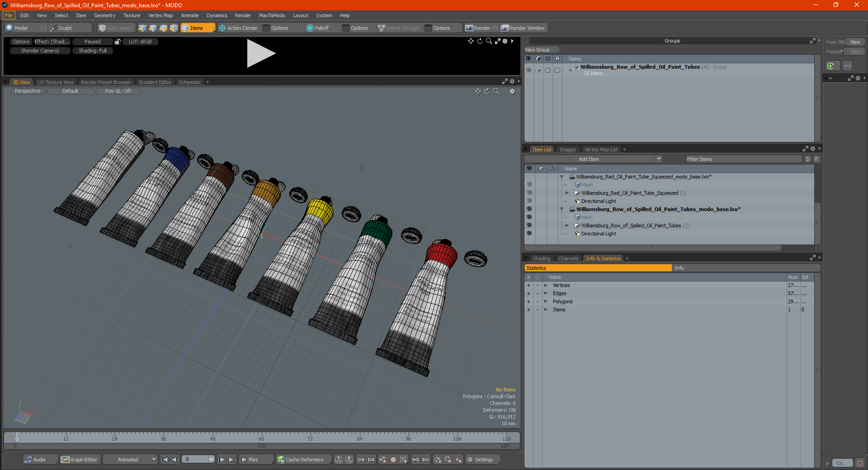The image size is (868, 470).
Task: Toggle Options checkbox next to Action Center
Action: (x=266, y=28)
